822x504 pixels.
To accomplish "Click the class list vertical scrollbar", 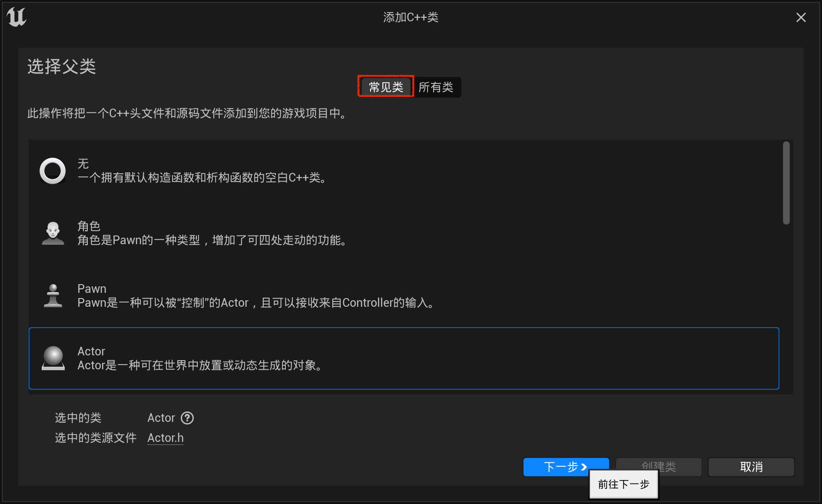I will (786, 183).
